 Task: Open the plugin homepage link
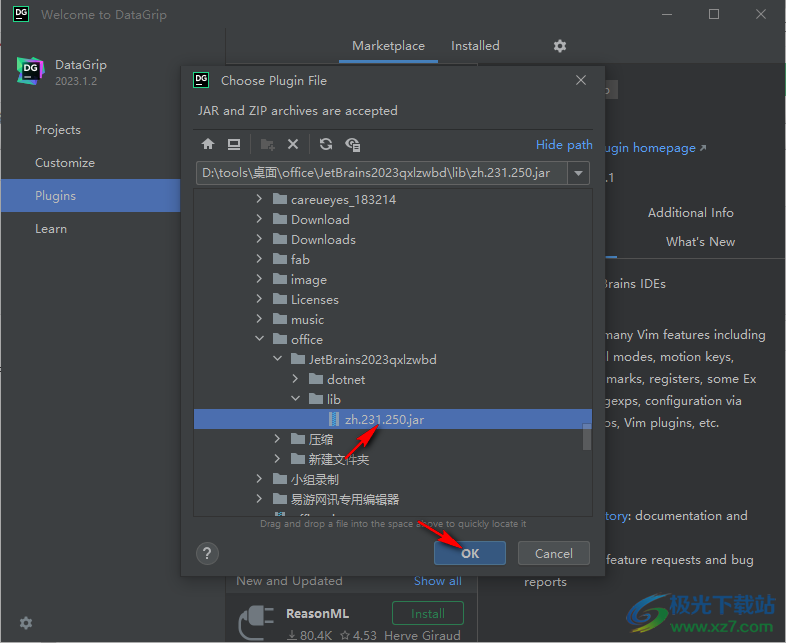[654, 148]
